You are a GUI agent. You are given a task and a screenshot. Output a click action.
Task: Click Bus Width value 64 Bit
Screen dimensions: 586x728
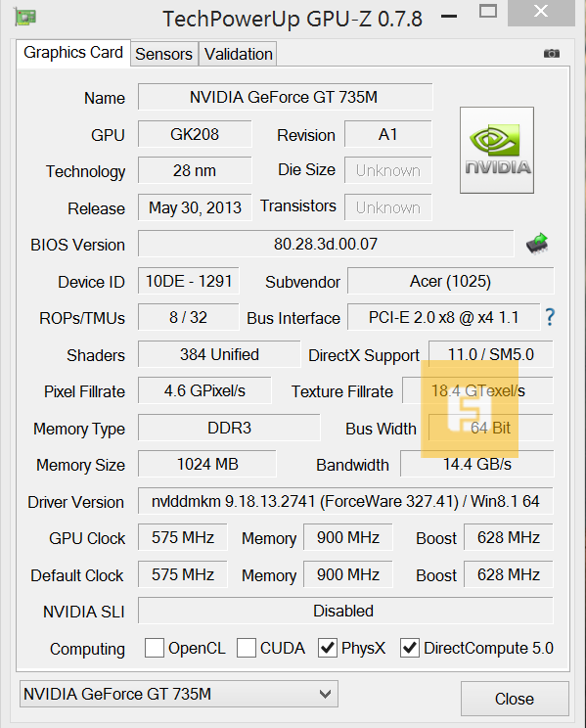click(490, 428)
